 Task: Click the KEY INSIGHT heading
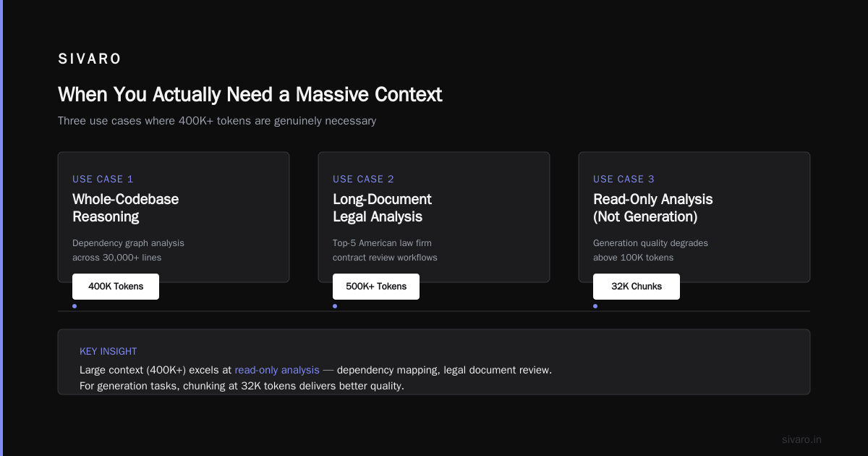coord(109,351)
